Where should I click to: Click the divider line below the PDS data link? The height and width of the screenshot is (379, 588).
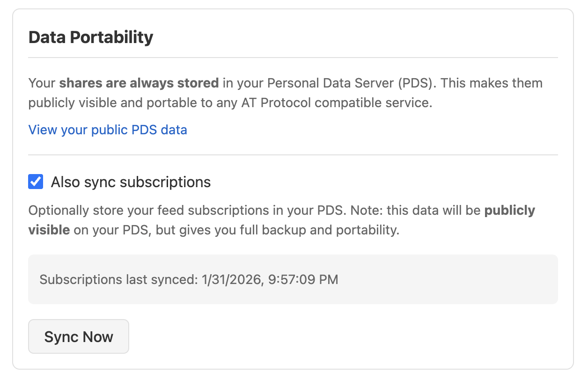(293, 155)
